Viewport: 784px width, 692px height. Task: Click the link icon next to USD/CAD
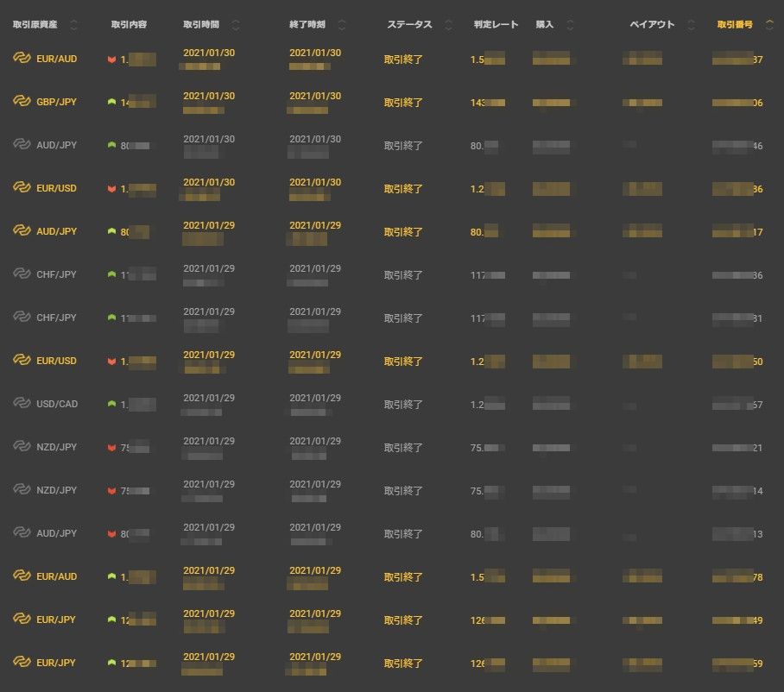[x=22, y=404]
